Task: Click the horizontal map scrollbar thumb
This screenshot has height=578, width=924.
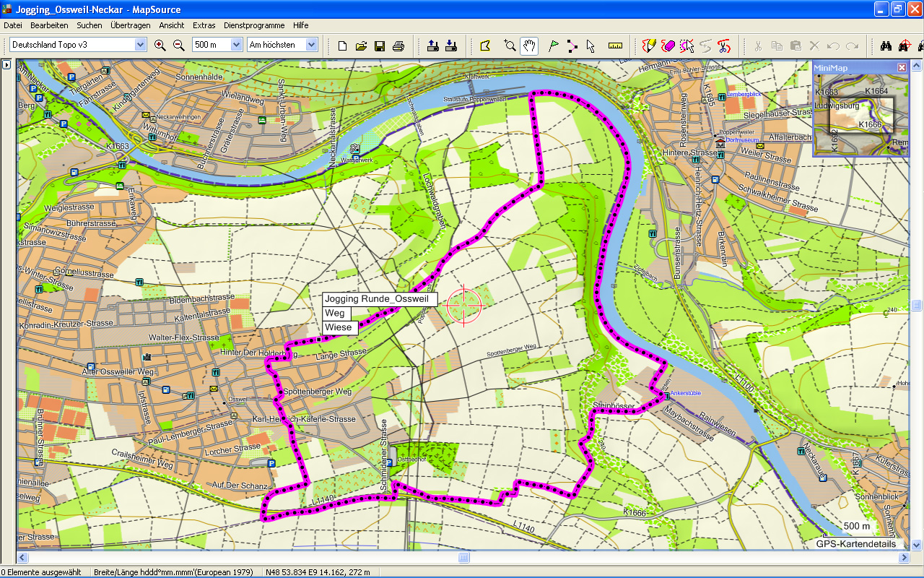Action: coord(464,558)
